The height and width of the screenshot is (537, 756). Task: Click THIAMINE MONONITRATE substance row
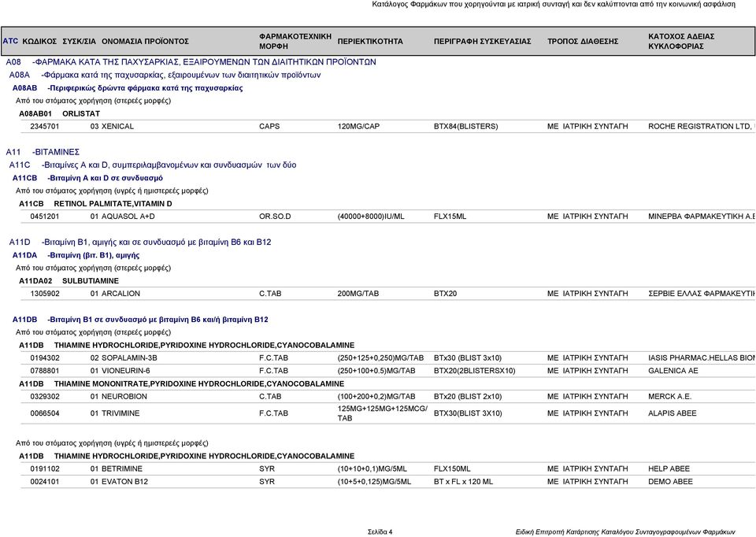click(181, 384)
